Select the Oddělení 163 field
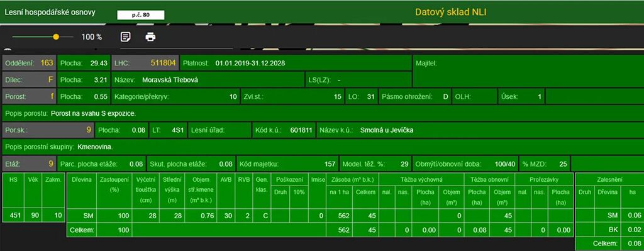Screen dimensions: 644x251 (29, 64)
